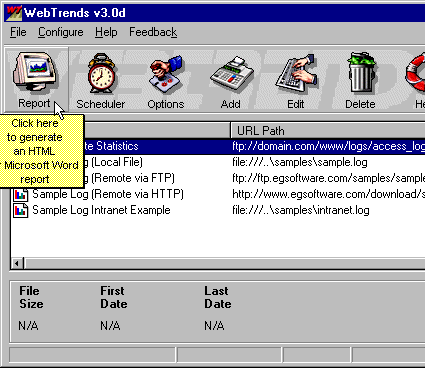
Task: Click the Last Date label
Action: (218, 297)
